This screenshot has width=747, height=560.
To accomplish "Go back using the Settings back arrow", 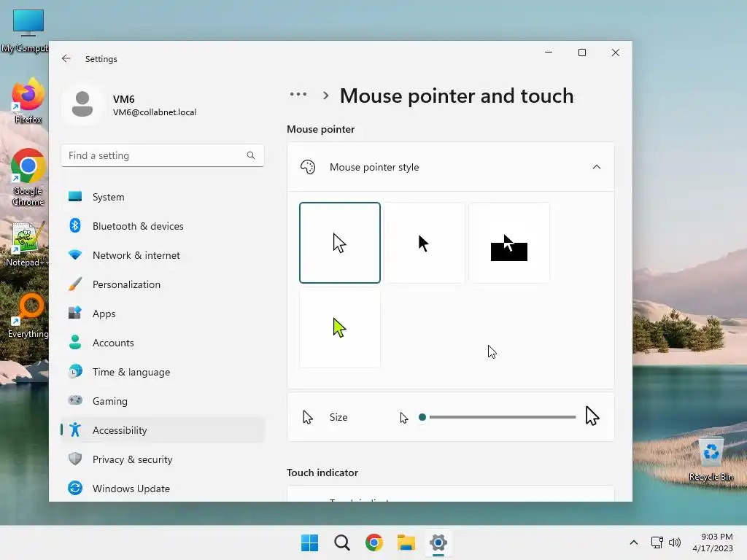I will pos(66,58).
